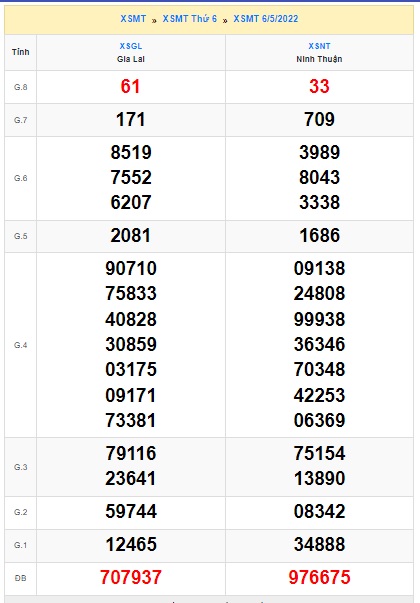Click the Ninh Thuận G.7 number 709
420x603 pixels.
tap(319, 119)
